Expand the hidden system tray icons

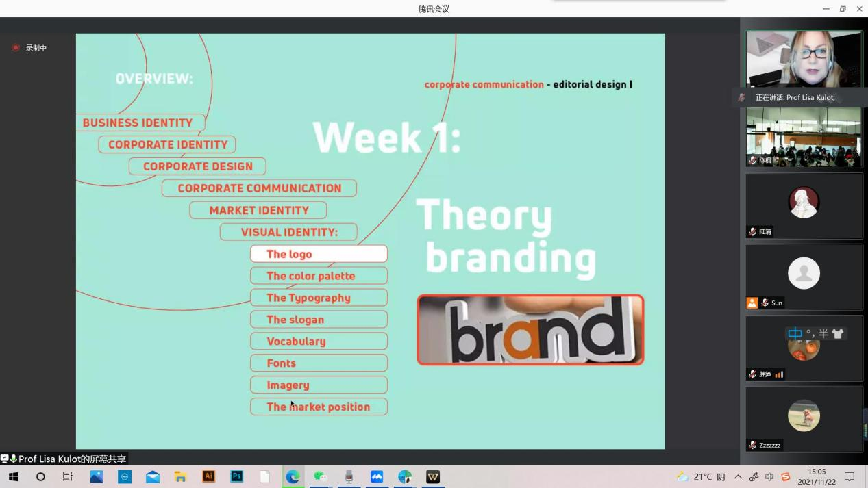point(738,476)
